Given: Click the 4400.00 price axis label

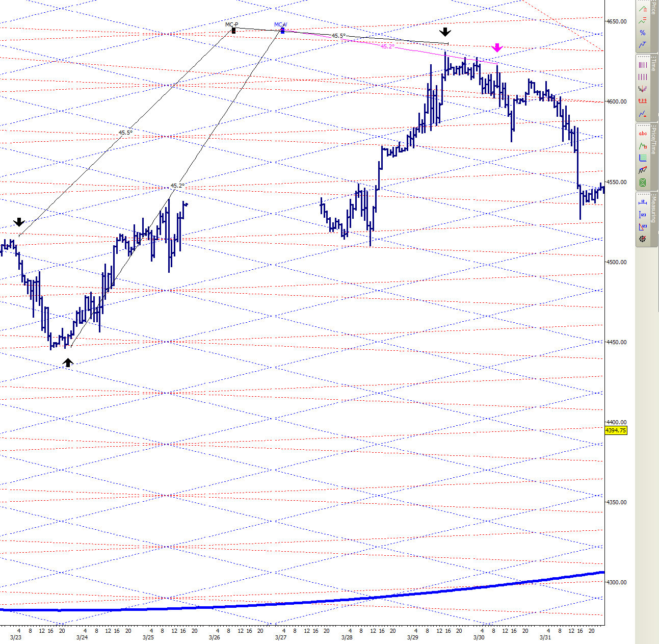Looking at the screenshot, I should [x=617, y=422].
